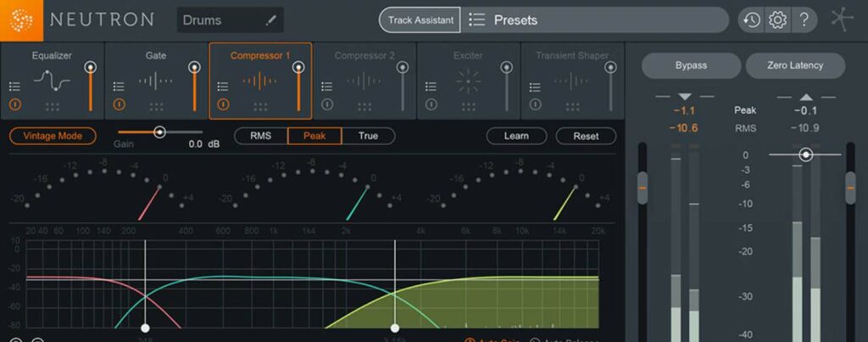The height and width of the screenshot is (342, 868).
Task: Select Peak detection mode
Action: pyautogui.click(x=314, y=136)
